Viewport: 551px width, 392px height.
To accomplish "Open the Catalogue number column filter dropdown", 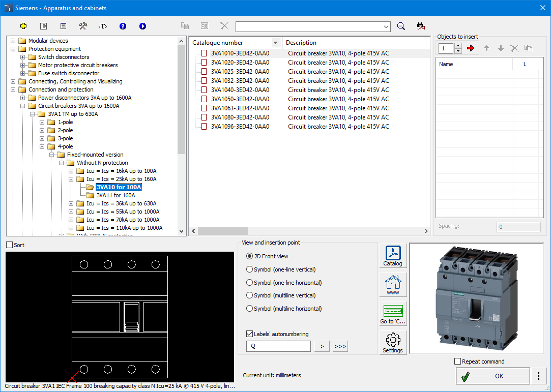I will (x=276, y=43).
